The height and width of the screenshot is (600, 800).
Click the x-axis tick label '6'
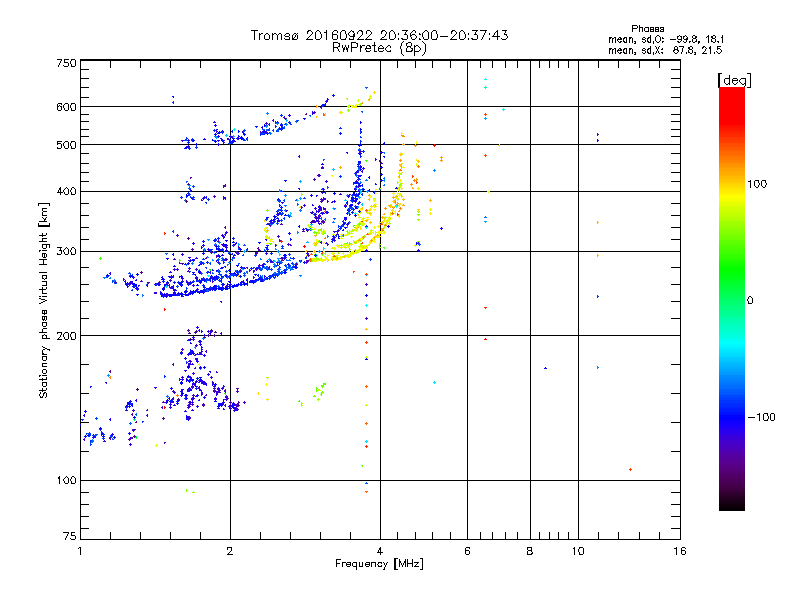[467, 551]
